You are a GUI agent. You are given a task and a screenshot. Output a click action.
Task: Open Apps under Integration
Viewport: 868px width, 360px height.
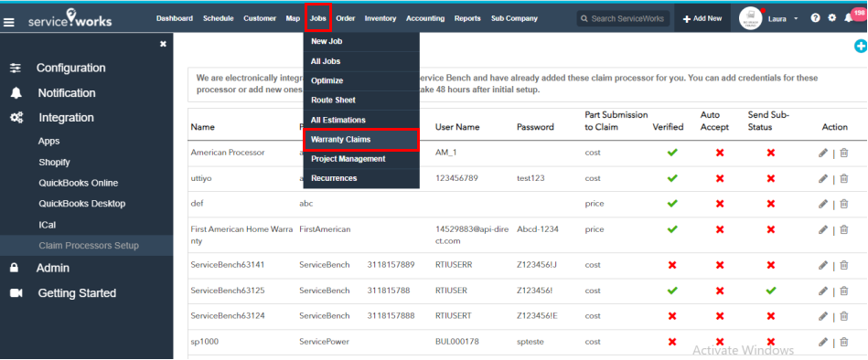49,141
